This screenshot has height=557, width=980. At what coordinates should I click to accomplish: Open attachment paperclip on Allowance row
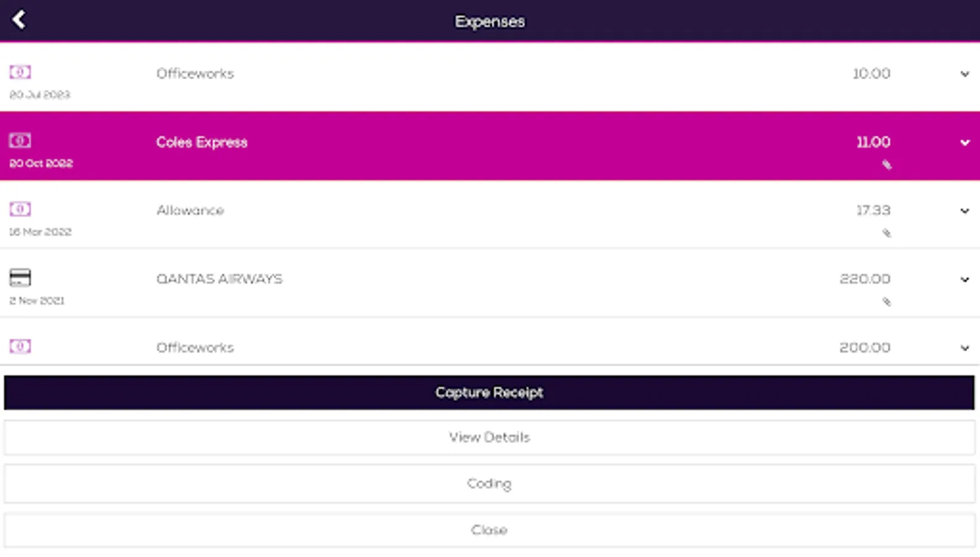click(887, 233)
